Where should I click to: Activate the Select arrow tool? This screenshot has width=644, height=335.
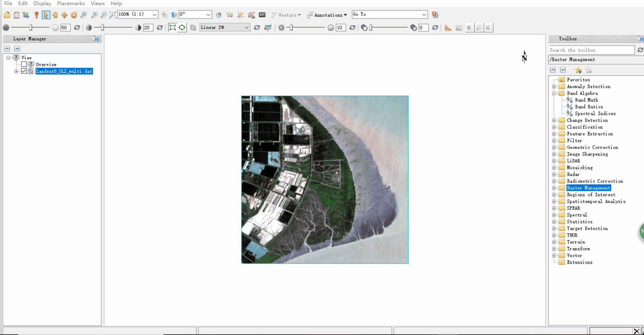46,15
